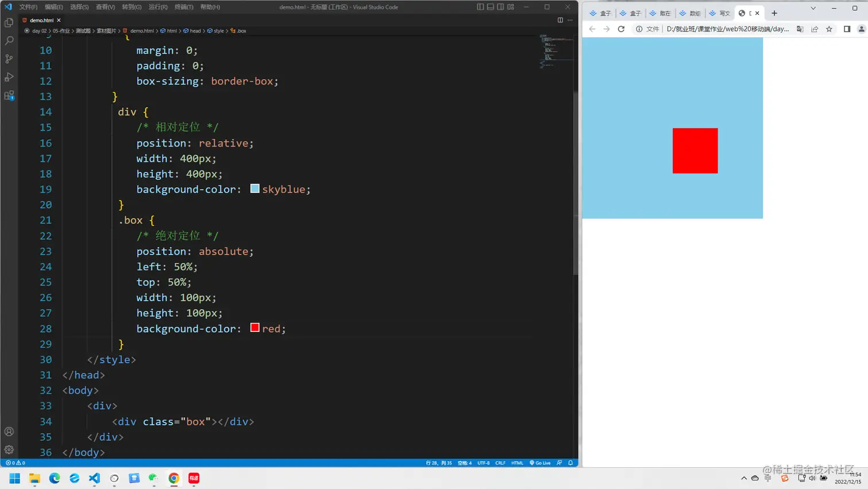This screenshot has height=489, width=868.
Task: Open the Accounts menu in the activity bar
Action: point(9,432)
